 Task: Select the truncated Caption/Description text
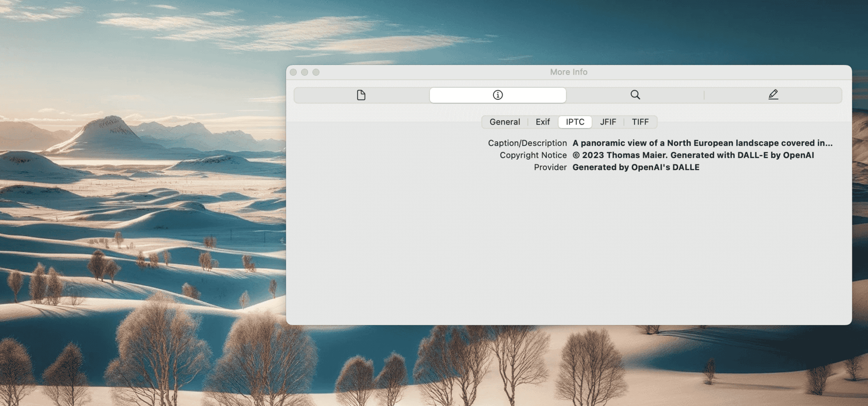click(x=701, y=143)
